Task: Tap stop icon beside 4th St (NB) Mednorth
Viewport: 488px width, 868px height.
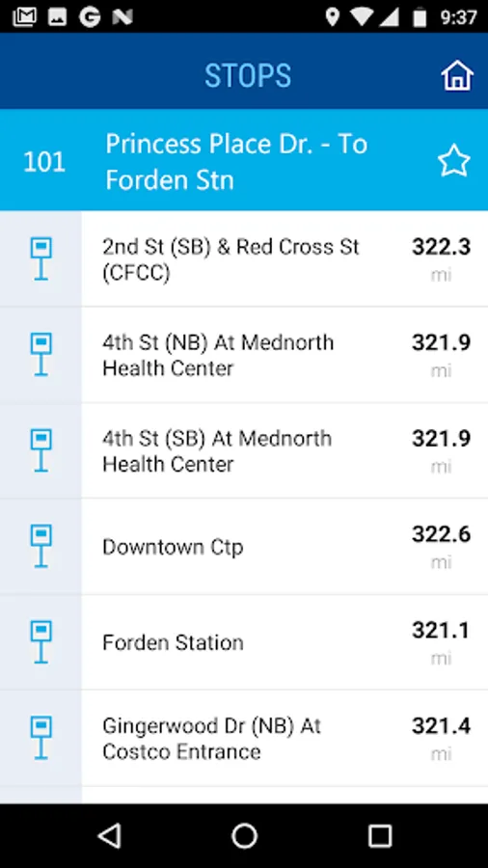Action: [x=41, y=354]
